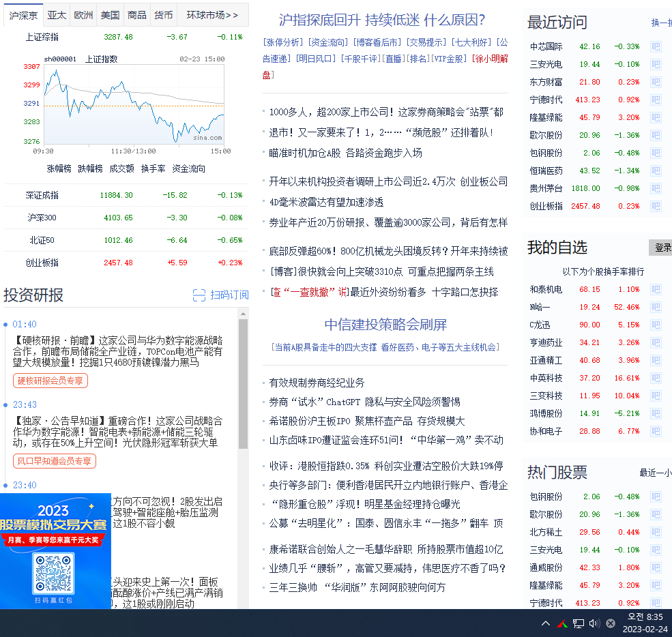This screenshot has height=637, width=672.
Task: Open the 吧 icon beside 通威股份
Action: click(x=656, y=567)
